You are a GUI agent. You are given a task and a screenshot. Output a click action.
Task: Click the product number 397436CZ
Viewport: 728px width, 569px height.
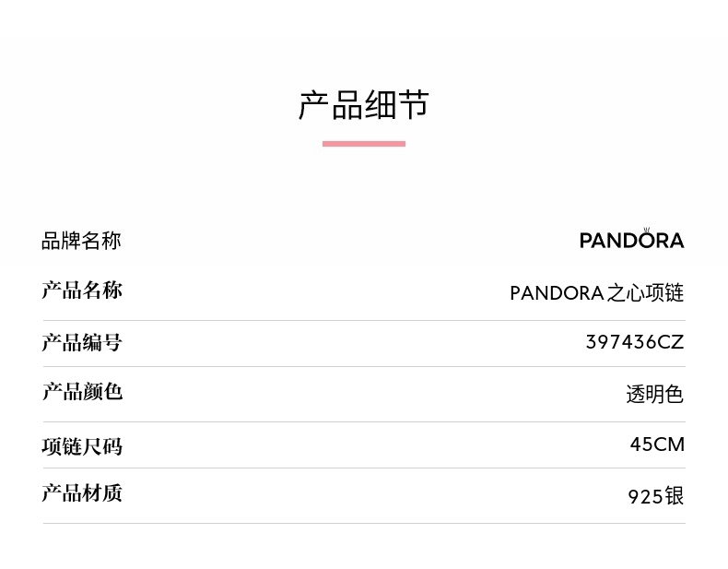(x=634, y=342)
